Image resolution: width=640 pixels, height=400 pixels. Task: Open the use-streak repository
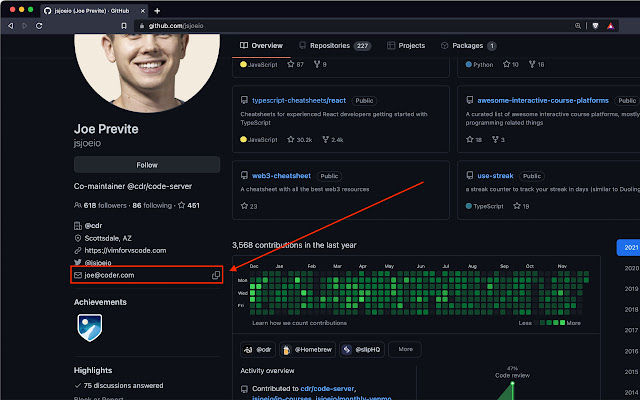click(495, 176)
